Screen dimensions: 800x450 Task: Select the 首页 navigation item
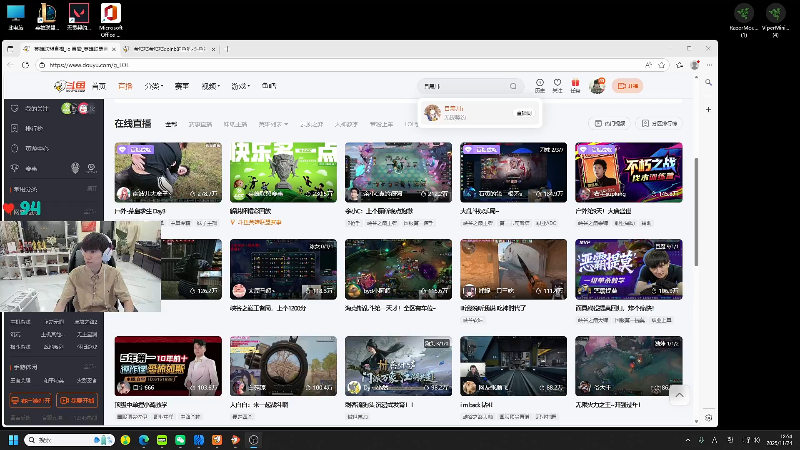coord(98,86)
